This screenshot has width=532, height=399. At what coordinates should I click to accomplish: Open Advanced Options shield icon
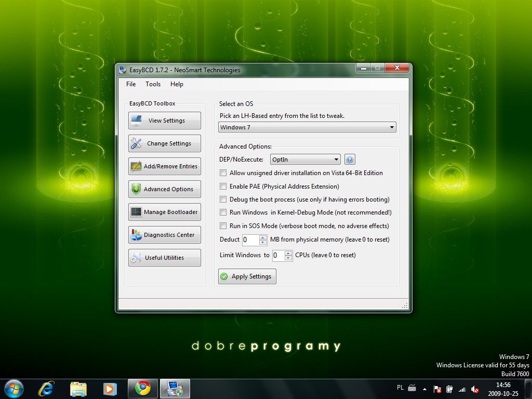pos(136,189)
